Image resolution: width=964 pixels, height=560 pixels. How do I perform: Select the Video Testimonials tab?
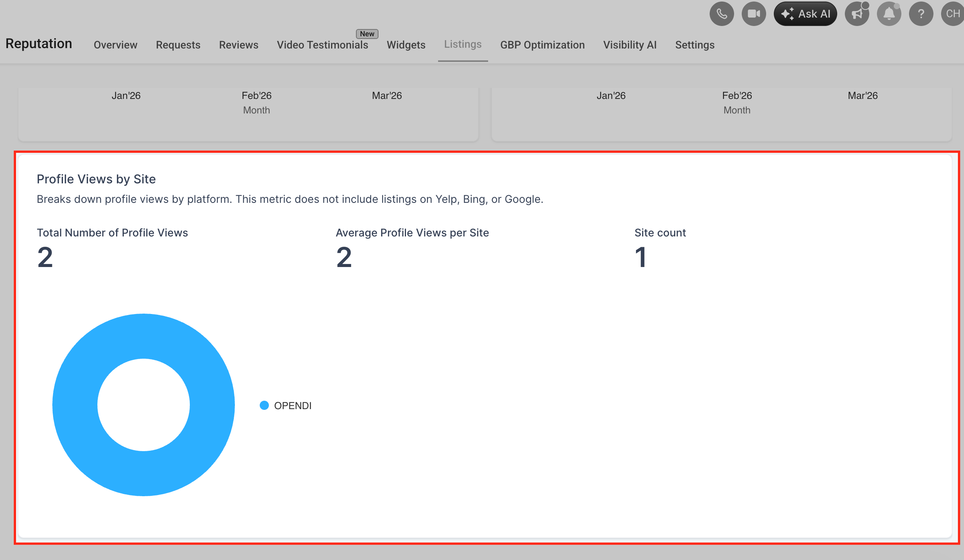pos(322,45)
